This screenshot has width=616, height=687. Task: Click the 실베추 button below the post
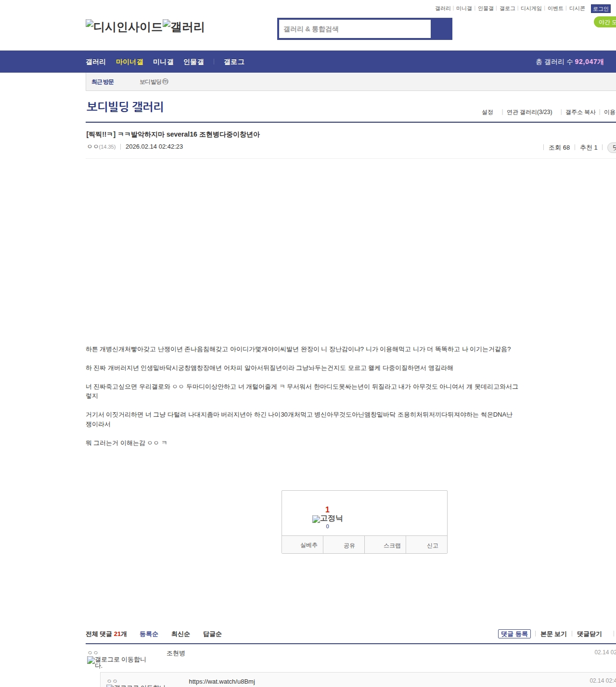tap(308, 545)
